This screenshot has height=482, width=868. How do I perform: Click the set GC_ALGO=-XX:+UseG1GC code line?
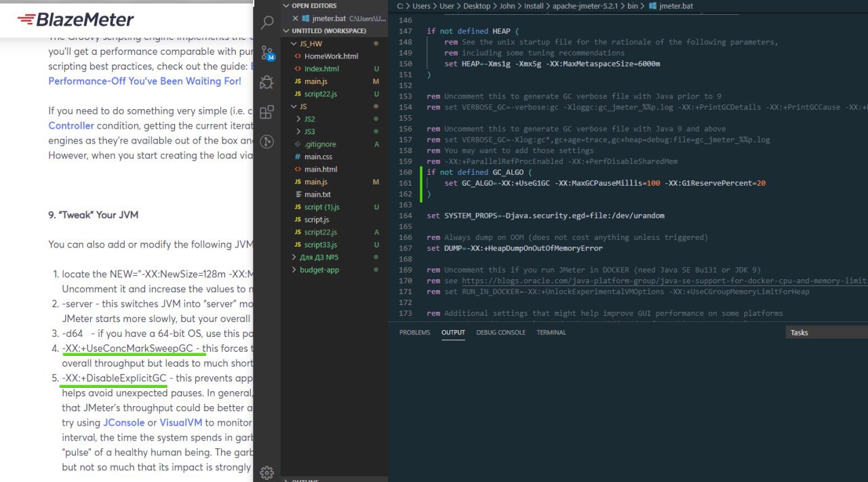[605, 183]
